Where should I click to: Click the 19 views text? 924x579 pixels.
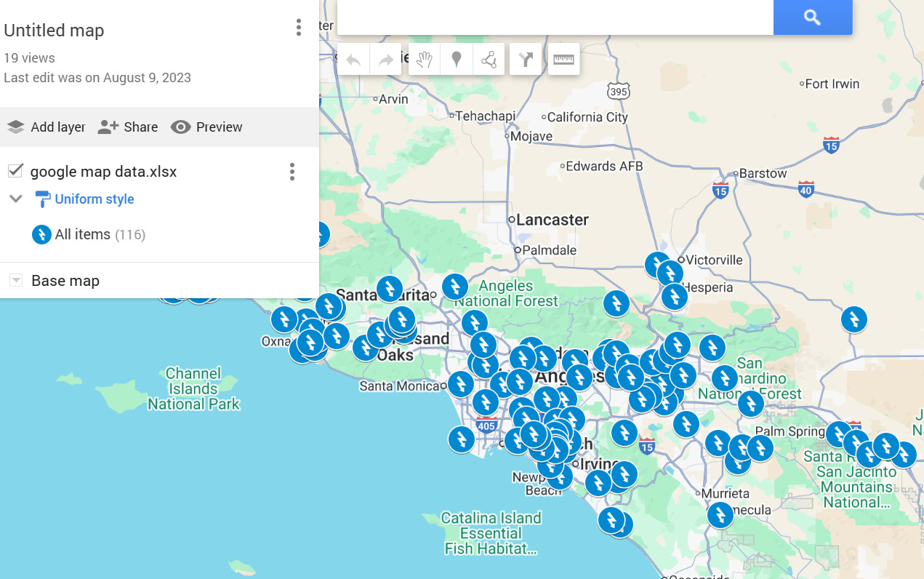29,58
